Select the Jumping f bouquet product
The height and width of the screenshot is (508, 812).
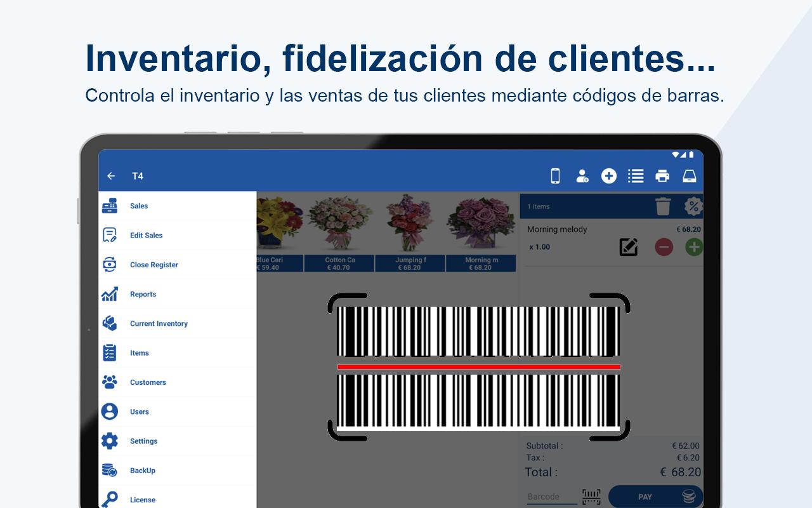tap(410, 234)
